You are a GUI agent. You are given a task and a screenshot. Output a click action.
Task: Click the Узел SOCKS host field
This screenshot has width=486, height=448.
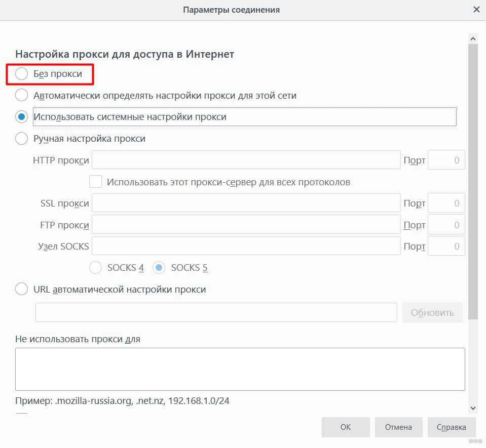click(246, 246)
